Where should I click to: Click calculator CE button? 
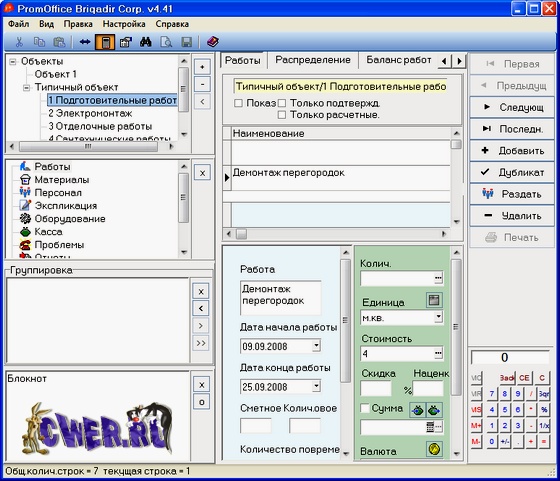point(524,378)
